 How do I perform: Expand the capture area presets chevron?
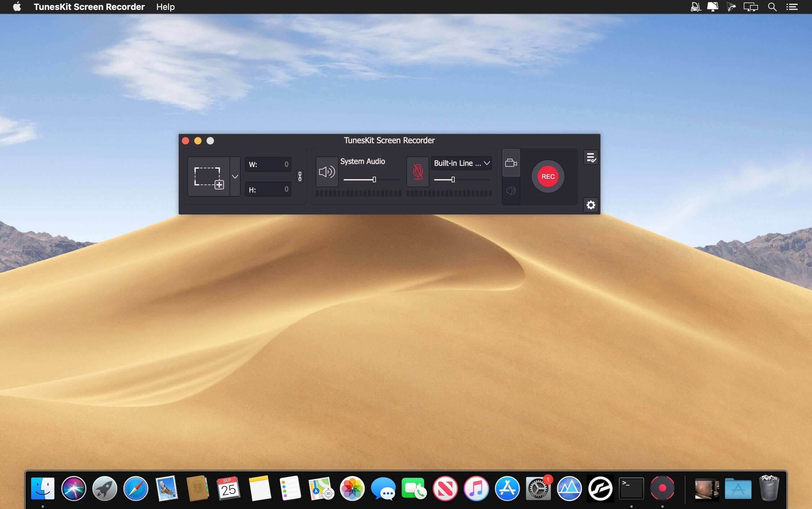(235, 176)
